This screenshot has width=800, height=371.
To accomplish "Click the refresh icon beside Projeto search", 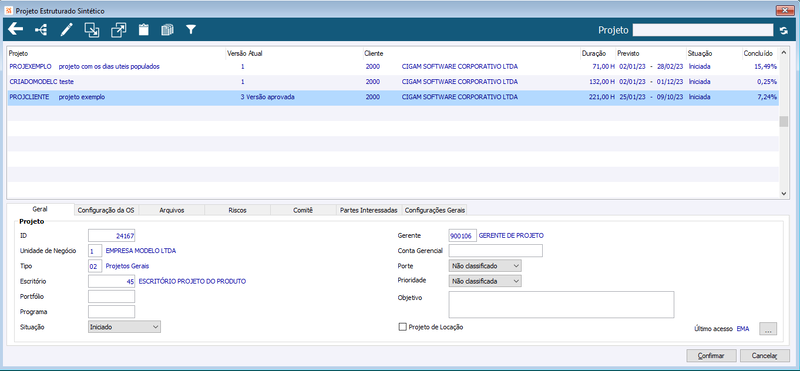I will click(784, 31).
